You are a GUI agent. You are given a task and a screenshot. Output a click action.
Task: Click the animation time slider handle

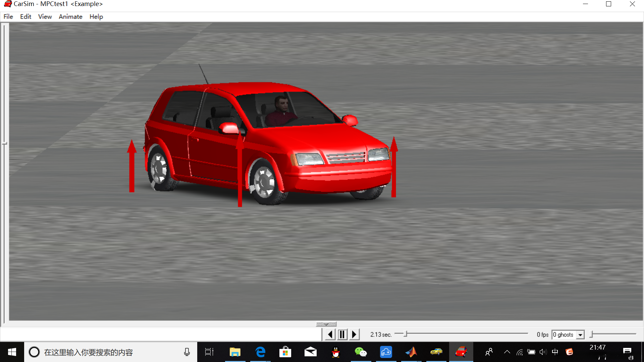tap(406, 334)
